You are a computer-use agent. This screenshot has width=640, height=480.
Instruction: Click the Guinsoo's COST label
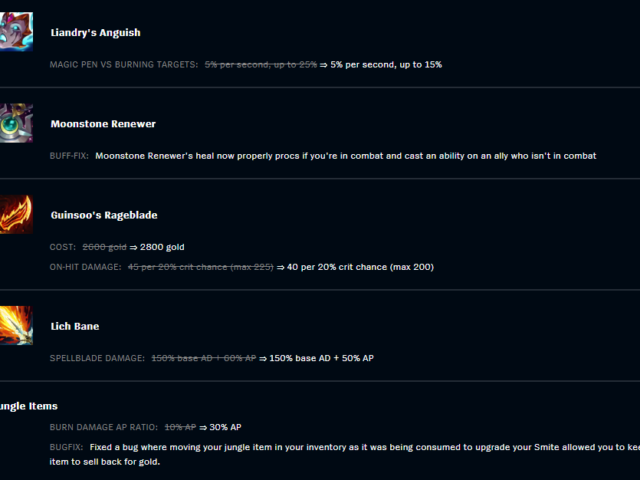click(62, 247)
